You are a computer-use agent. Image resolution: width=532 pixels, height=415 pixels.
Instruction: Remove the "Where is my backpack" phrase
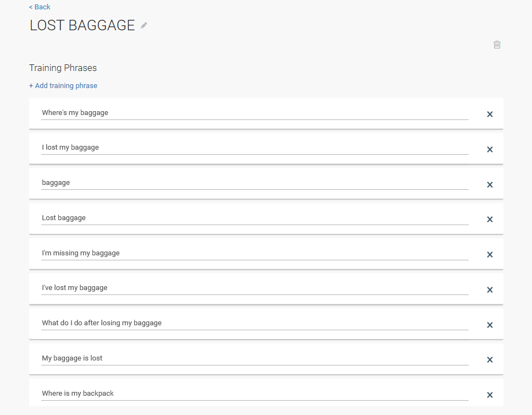(x=490, y=395)
